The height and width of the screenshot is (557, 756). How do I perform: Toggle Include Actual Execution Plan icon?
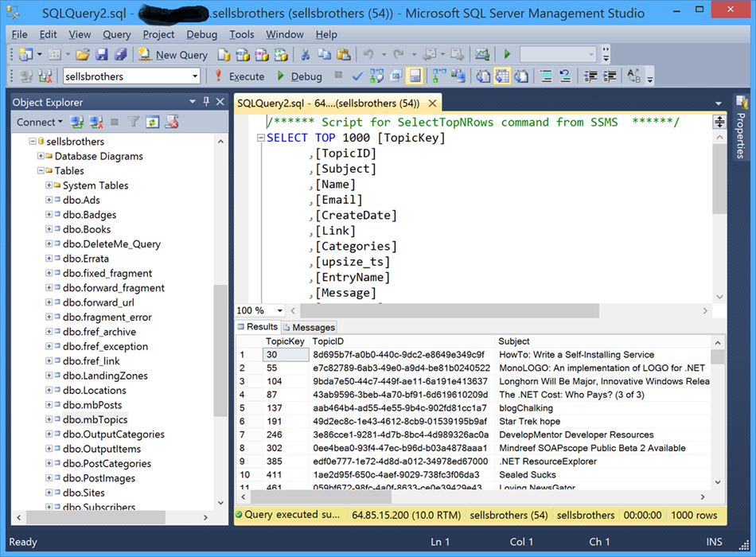coord(440,76)
